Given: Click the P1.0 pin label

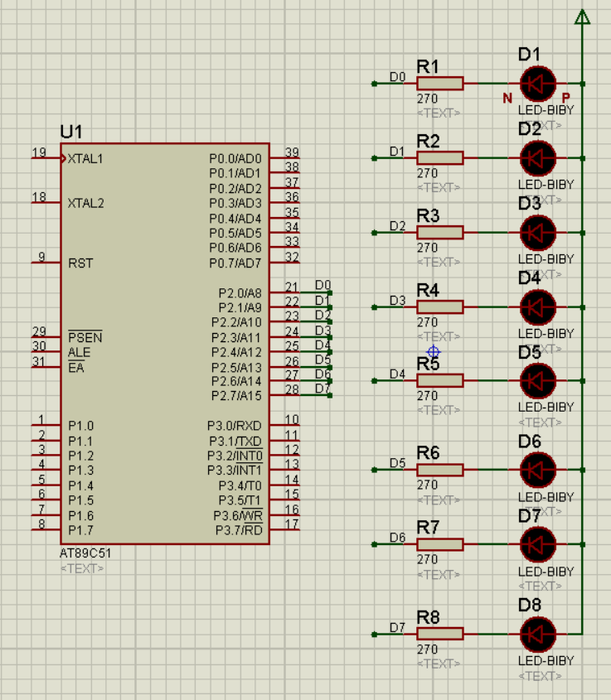Looking at the screenshot, I should (x=81, y=426).
